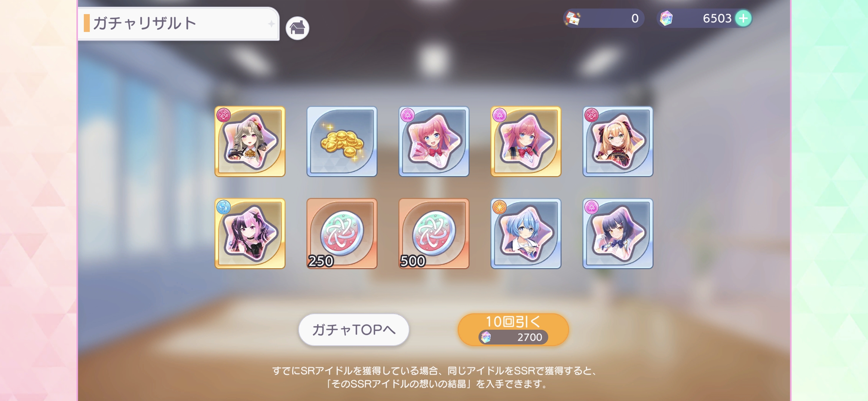
Task: Select the blue-haired idol card
Action: tap(526, 234)
